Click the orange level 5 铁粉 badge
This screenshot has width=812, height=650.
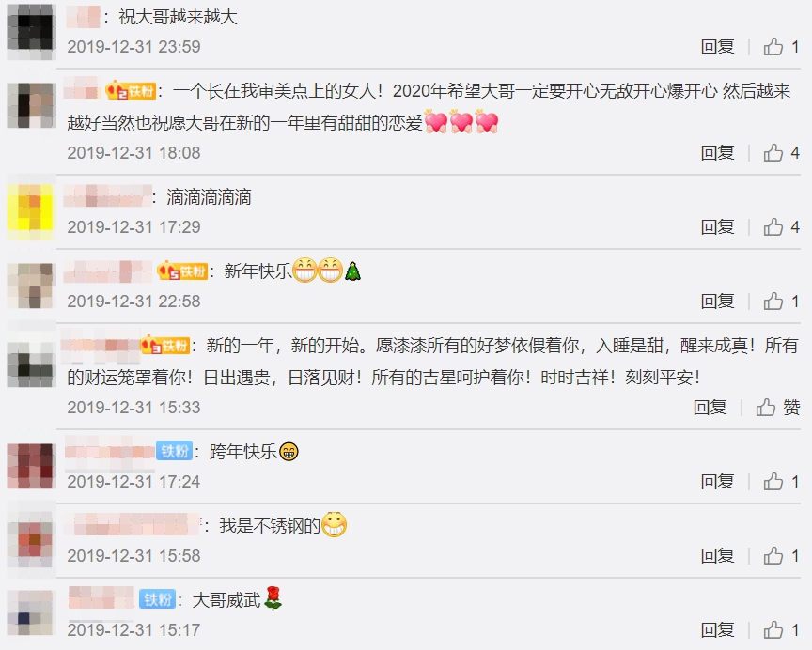pos(182,271)
